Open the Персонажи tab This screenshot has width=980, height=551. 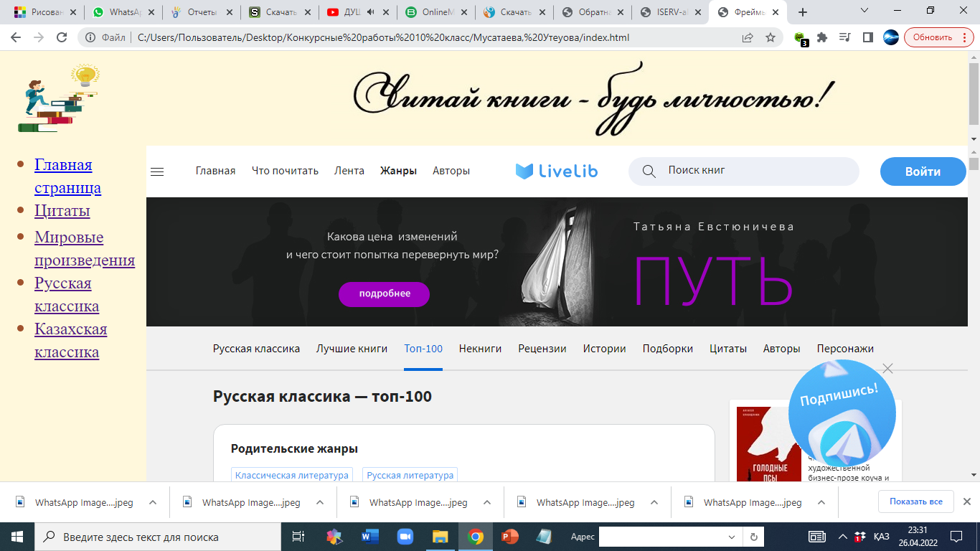pos(845,349)
